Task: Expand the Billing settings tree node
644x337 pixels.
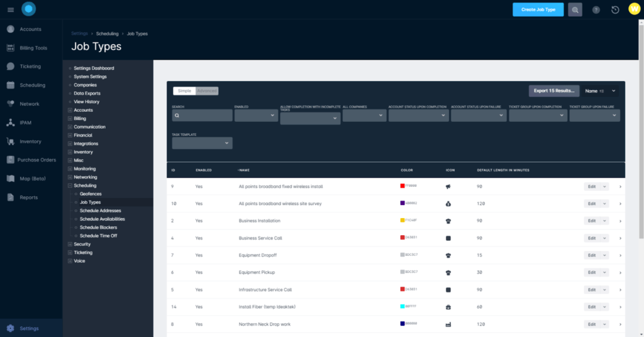Action: (x=70, y=119)
